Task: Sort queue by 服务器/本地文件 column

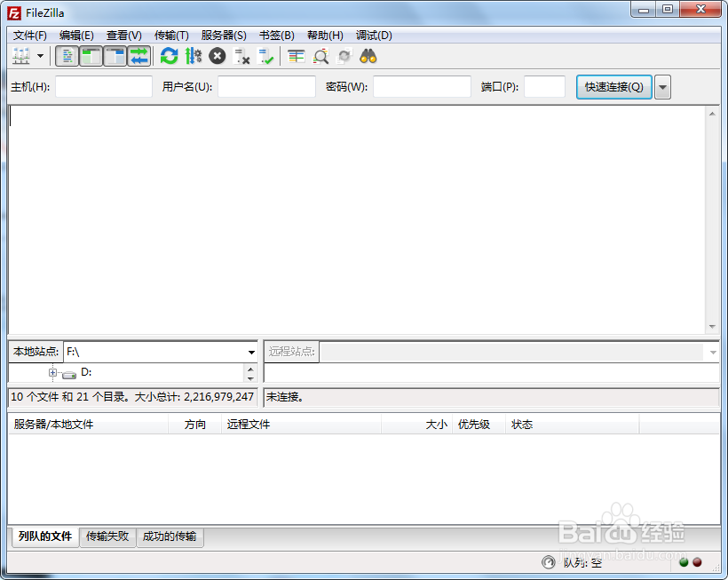Action: pyautogui.click(x=88, y=424)
